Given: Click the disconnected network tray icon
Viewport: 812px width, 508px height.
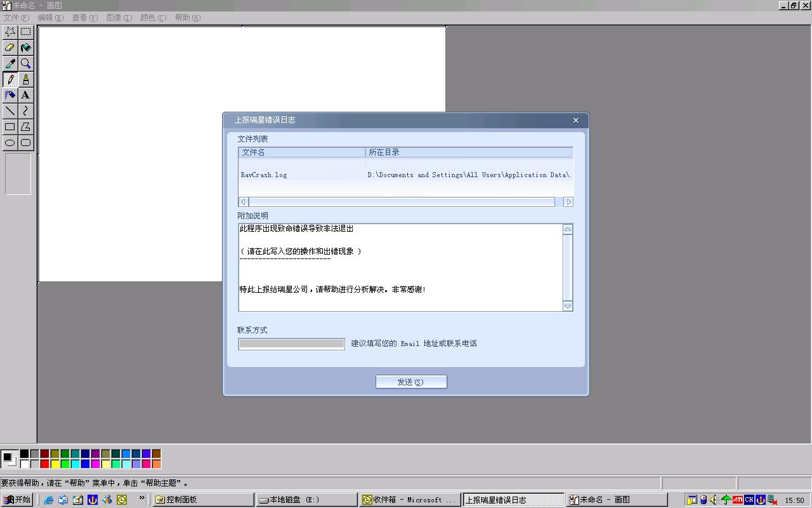Looking at the screenshot, I should (772, 500).
